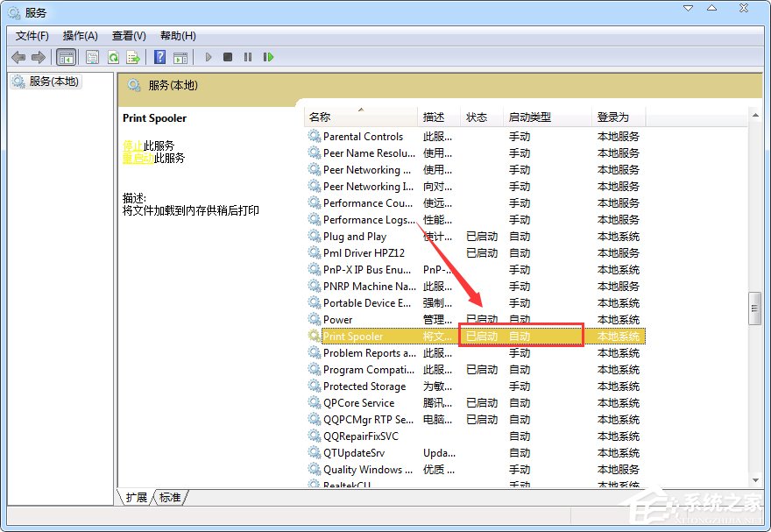Restart the service with the restart toolbar icon
The width and height of the screenshot is (771, 532).
(x=267, y=57)
